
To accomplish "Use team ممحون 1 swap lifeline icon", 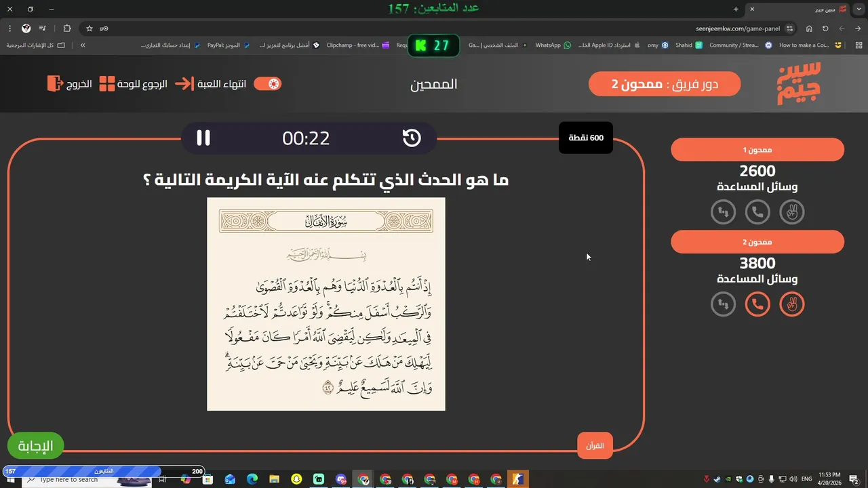I will tap(724, 212).
